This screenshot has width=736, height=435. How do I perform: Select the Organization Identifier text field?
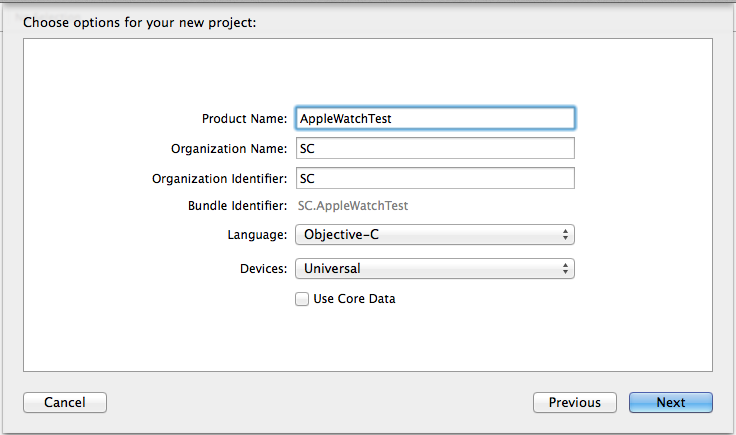(435, 178)
